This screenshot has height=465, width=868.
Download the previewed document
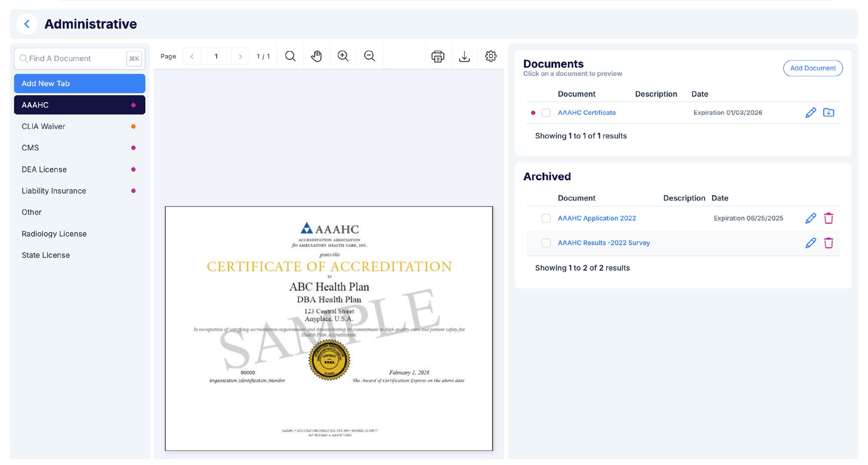pyautogui.click(x=464, y=56)
